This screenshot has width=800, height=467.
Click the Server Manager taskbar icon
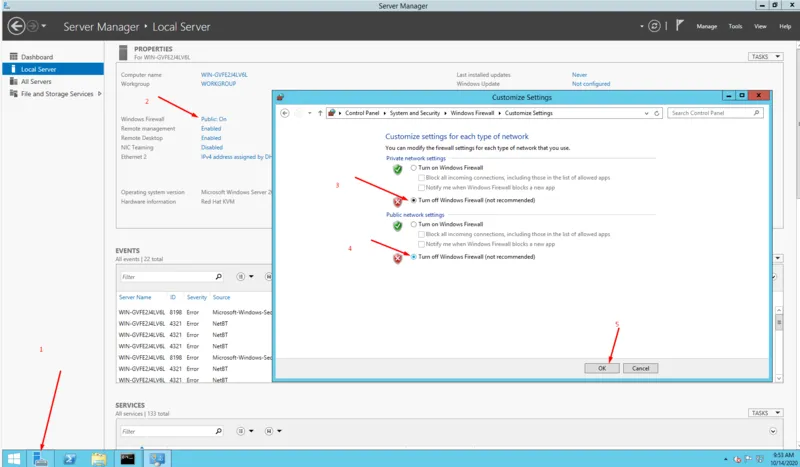(41, 458)
